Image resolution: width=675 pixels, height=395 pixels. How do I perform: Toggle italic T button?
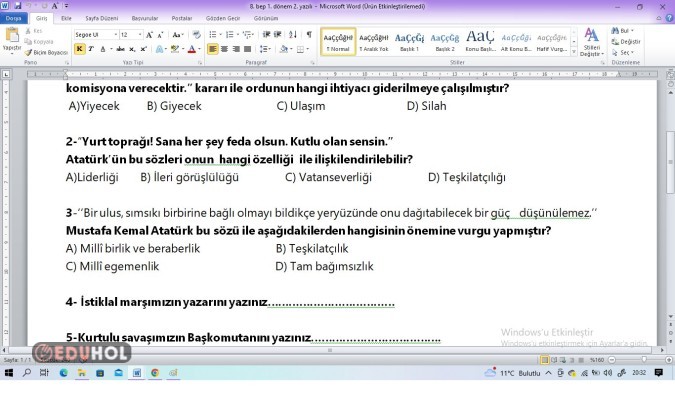point(91,49)
